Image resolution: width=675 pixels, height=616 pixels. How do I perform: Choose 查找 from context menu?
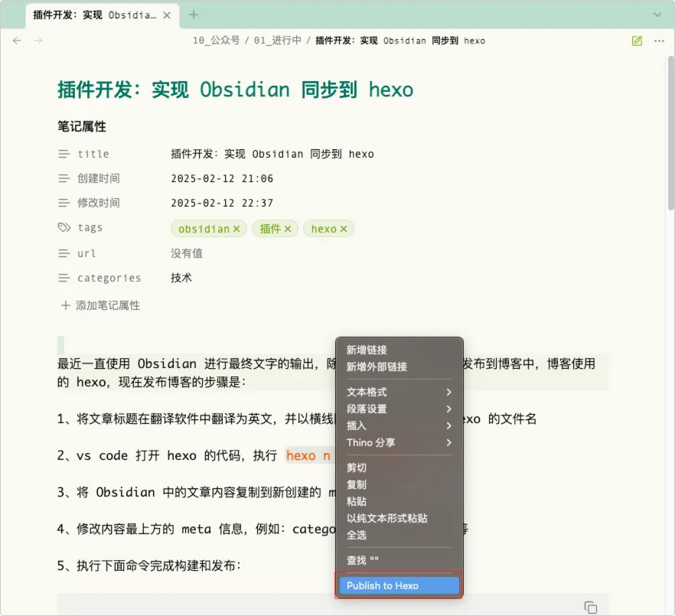[x=399, y=560]
